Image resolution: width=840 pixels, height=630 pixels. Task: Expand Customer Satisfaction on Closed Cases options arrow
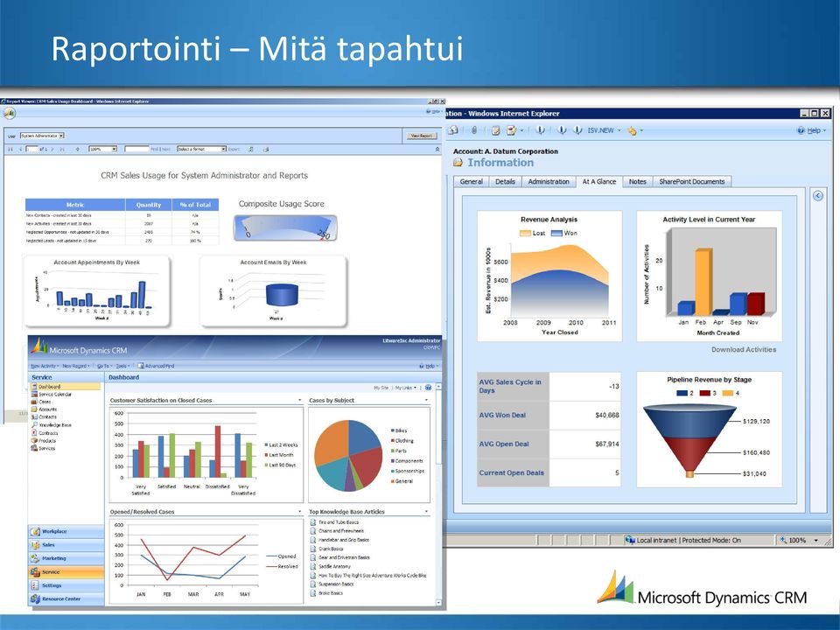pos(299,400)
